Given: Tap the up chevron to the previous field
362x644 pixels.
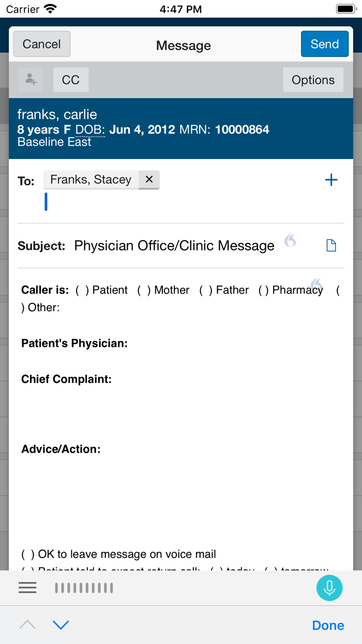Looking at the screenshot, I should 27,625.
